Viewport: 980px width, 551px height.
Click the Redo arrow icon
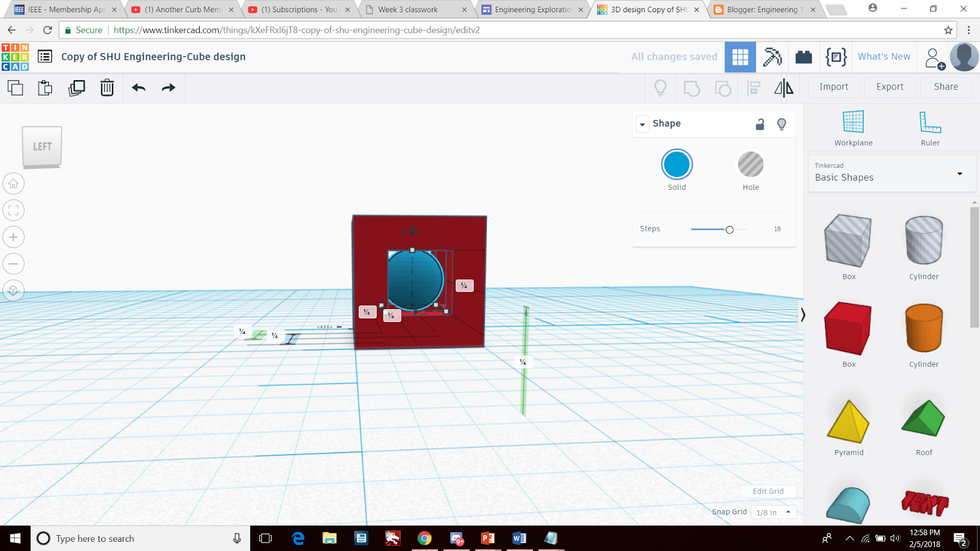pyautogui.click(x=168, y=88)
